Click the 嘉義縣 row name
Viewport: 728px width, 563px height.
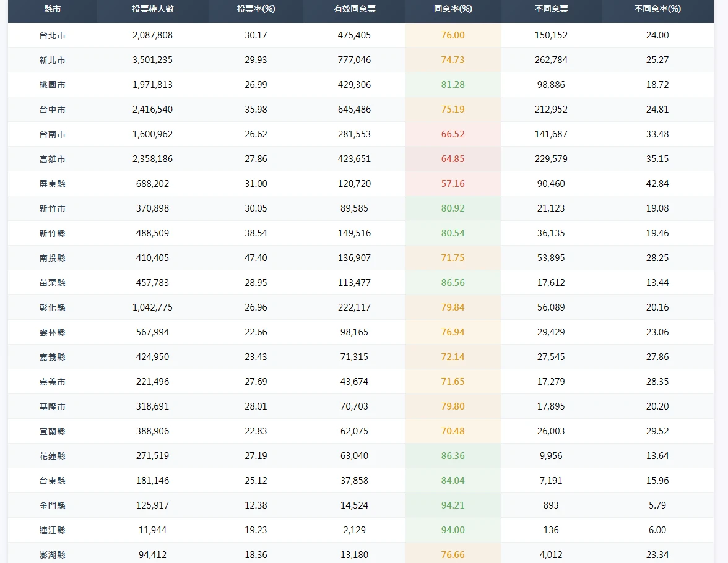53,357
